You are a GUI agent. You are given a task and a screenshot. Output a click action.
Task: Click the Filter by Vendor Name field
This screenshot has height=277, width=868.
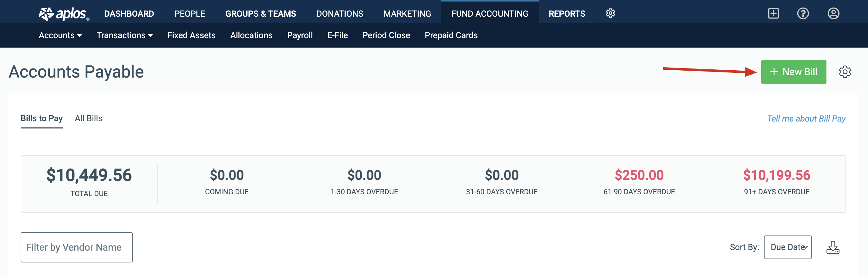click(x=76, y=247)
